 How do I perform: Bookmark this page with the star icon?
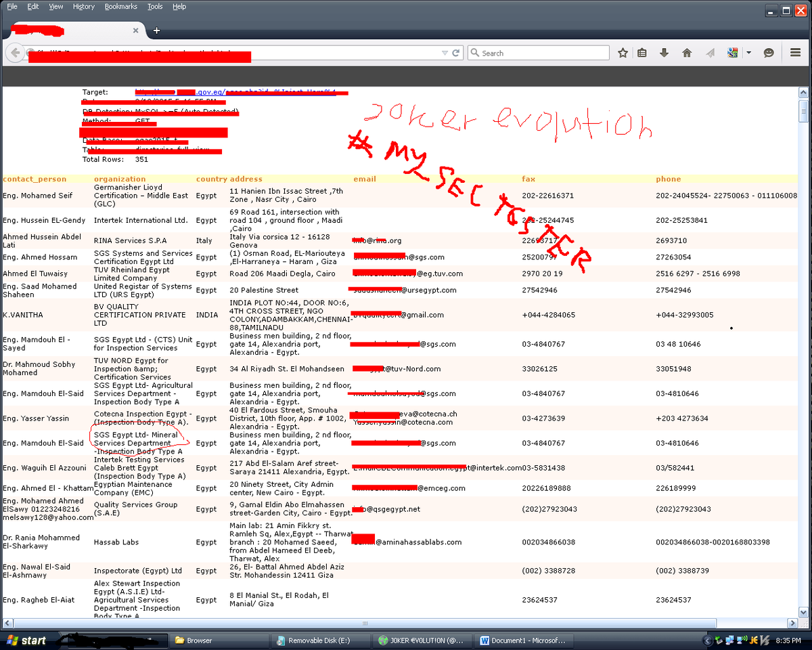[623, 53]
